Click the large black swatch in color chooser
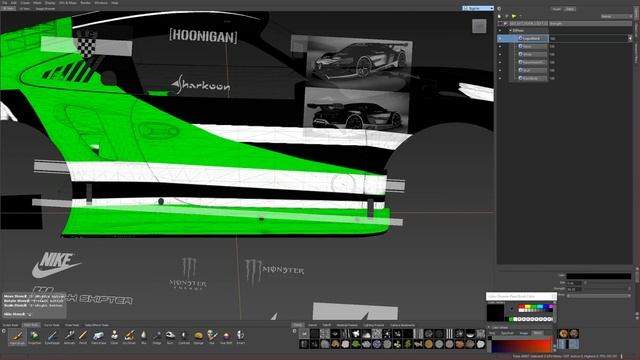This screenshot has height=360, width=640. (x=495, y=312)
